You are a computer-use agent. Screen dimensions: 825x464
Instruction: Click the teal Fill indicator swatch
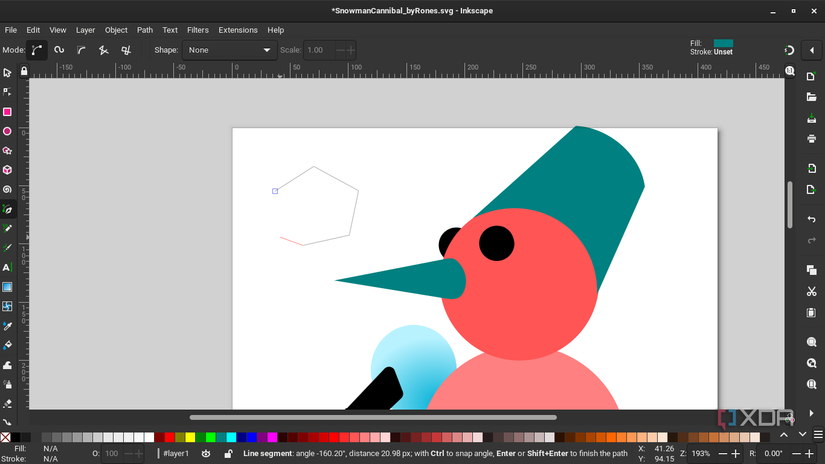[723, 43]
